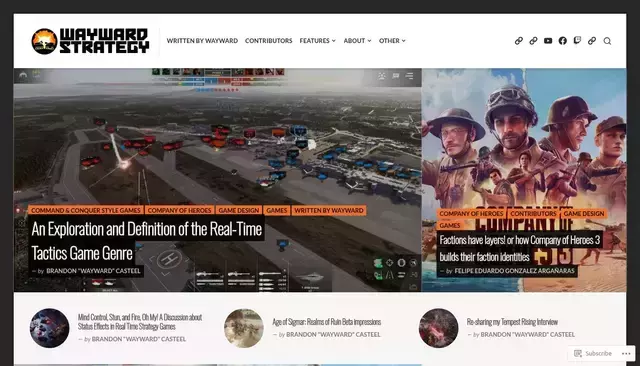Open the Contributors nav item
The height and width of the screenshot is (366, 640).
269,41
